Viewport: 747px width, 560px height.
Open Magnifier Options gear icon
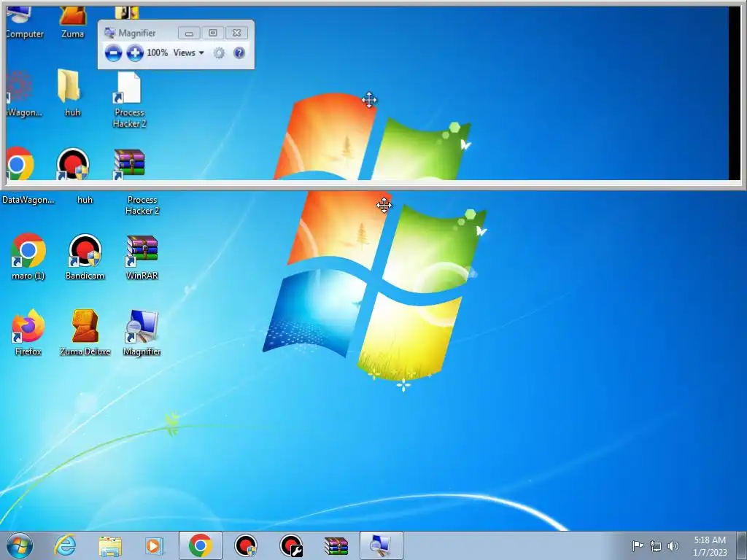(x=219, y=52)
